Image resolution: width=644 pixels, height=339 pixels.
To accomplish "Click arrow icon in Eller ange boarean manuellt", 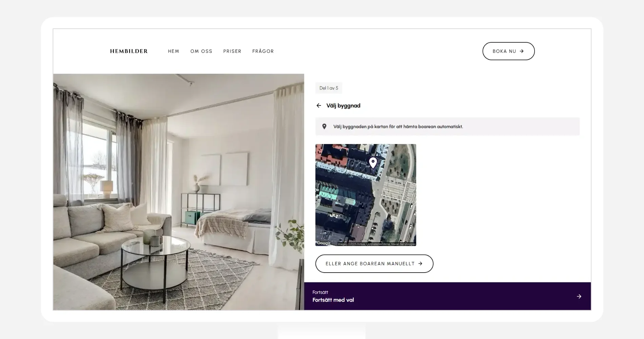I will pos(420,263).
